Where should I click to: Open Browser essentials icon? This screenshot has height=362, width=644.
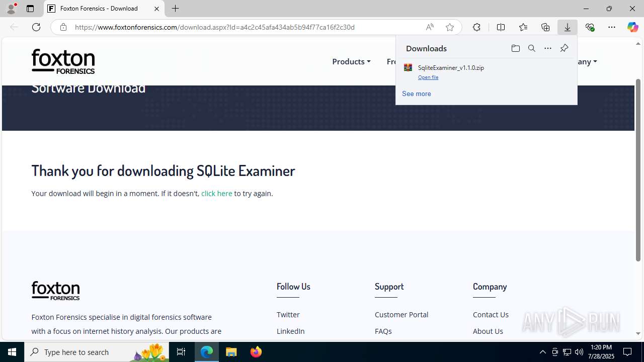point(590,27)
